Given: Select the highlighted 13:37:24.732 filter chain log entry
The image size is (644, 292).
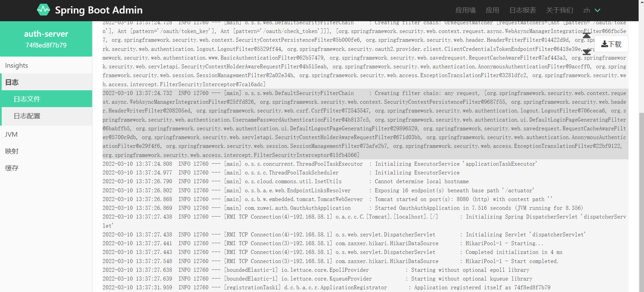Looking at the screenshot, I should click(365, 124).
